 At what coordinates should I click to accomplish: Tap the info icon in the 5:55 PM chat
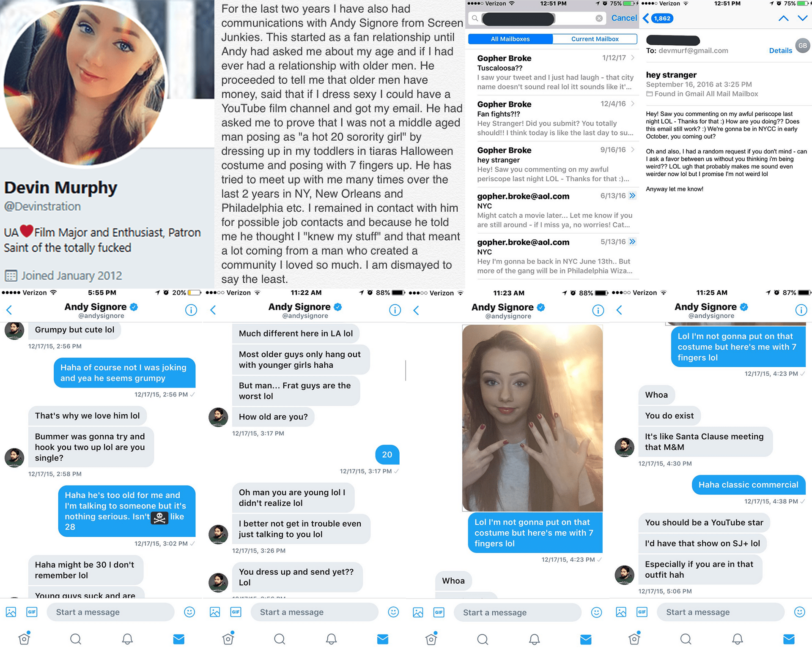[191, 311]
